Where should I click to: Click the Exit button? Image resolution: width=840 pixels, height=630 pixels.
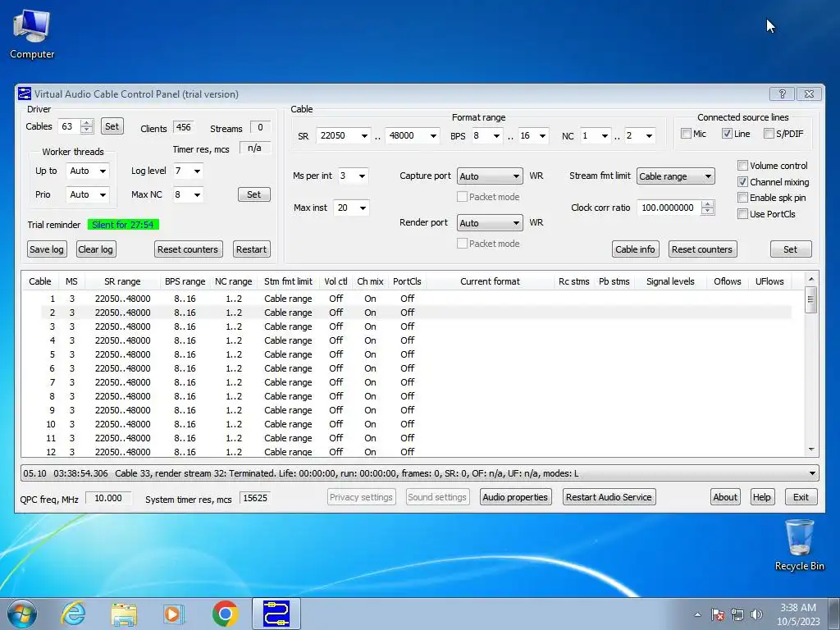[x=801, y=497]
